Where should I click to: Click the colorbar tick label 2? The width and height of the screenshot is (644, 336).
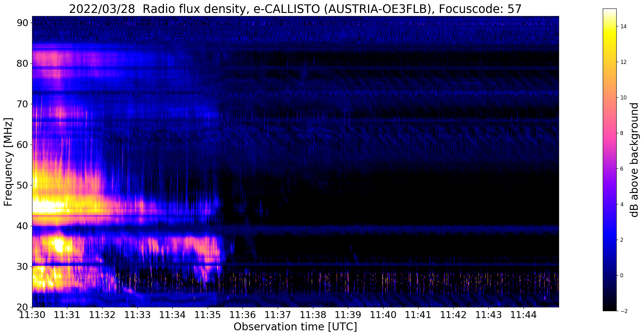622,240
